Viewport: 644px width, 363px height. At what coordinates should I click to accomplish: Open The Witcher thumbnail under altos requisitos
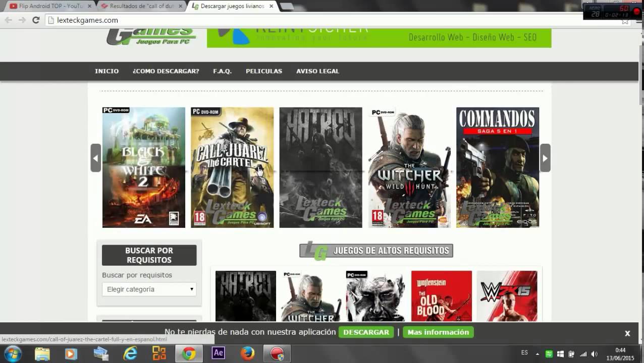point(311,296)
